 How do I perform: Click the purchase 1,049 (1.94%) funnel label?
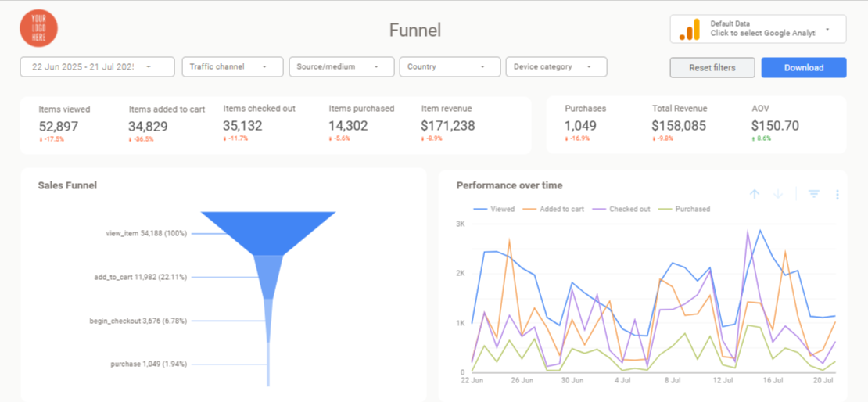[149, 364]
